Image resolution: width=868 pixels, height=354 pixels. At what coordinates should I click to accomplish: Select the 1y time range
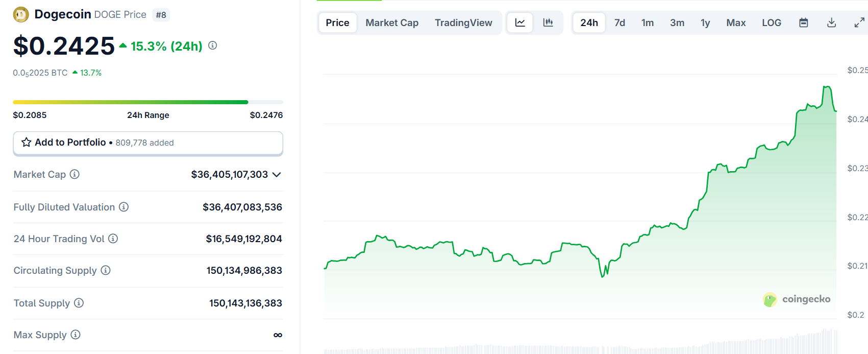705,22
